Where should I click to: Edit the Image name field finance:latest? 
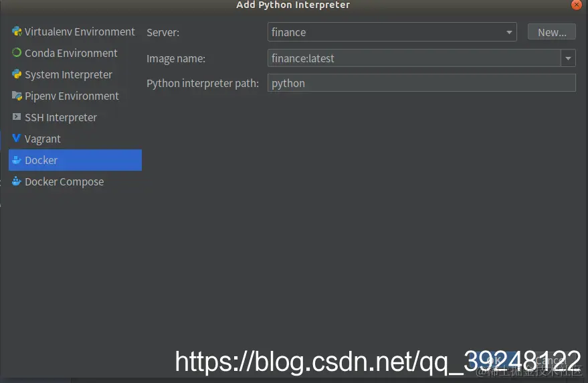pyautogui.click(x=414, y=58)
